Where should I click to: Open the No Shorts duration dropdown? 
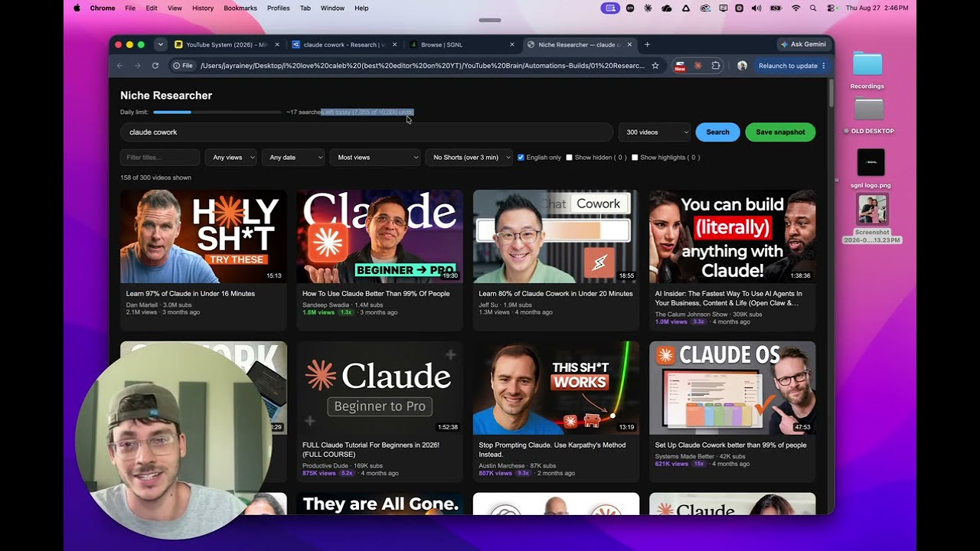pyautogui.click(x=469, y=158)
